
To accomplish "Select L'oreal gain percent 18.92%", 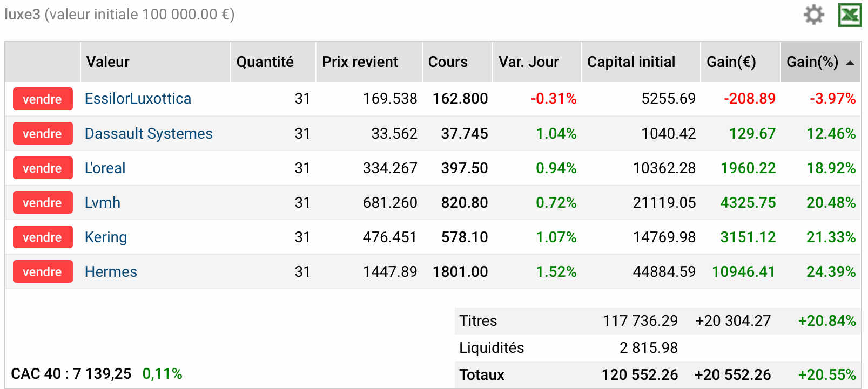I will [x=831, y=168].
